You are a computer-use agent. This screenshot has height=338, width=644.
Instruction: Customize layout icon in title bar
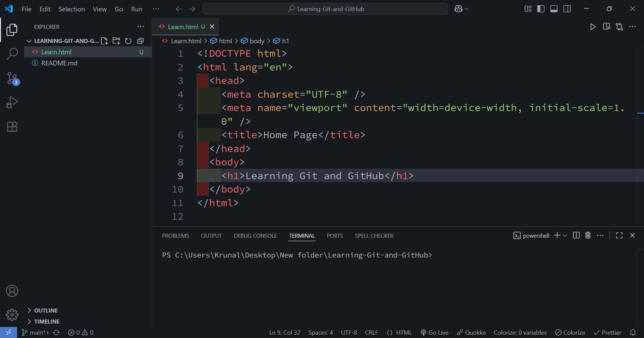(x=528, y=9)
